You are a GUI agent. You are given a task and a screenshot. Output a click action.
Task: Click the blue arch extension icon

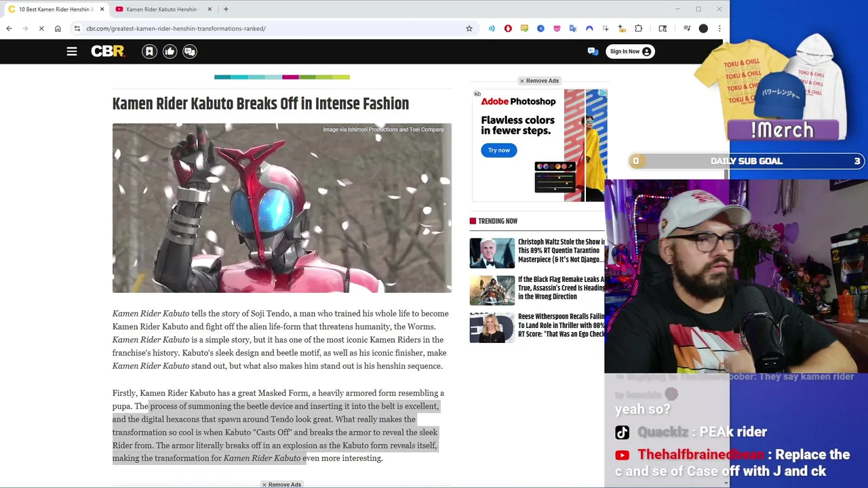coord(589,28)
